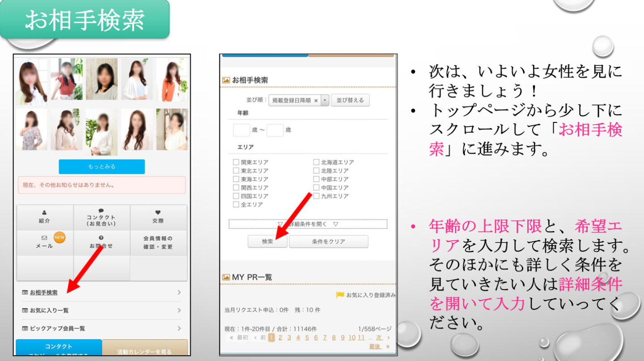The width and height of the screenshot is (644, 361).
Task: Tick the 中国エリア checkbox
Action: point(316,188)
